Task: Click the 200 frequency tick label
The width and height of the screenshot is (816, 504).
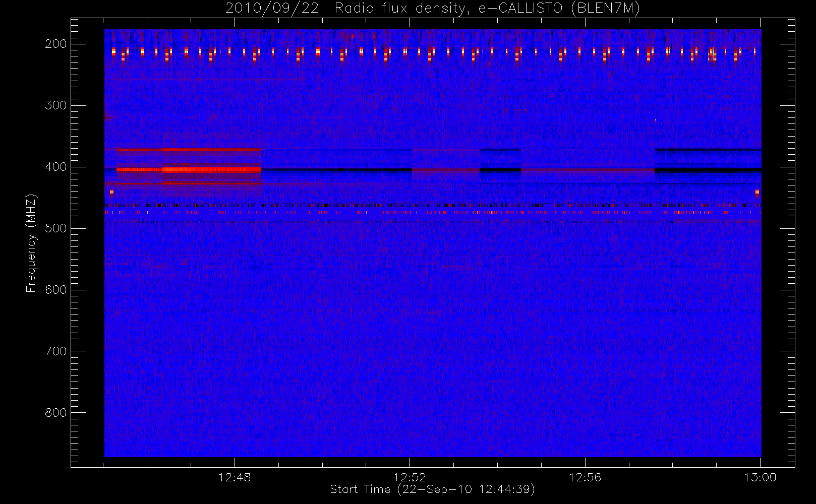Action: pyautogui.click(x=55, y=44)
